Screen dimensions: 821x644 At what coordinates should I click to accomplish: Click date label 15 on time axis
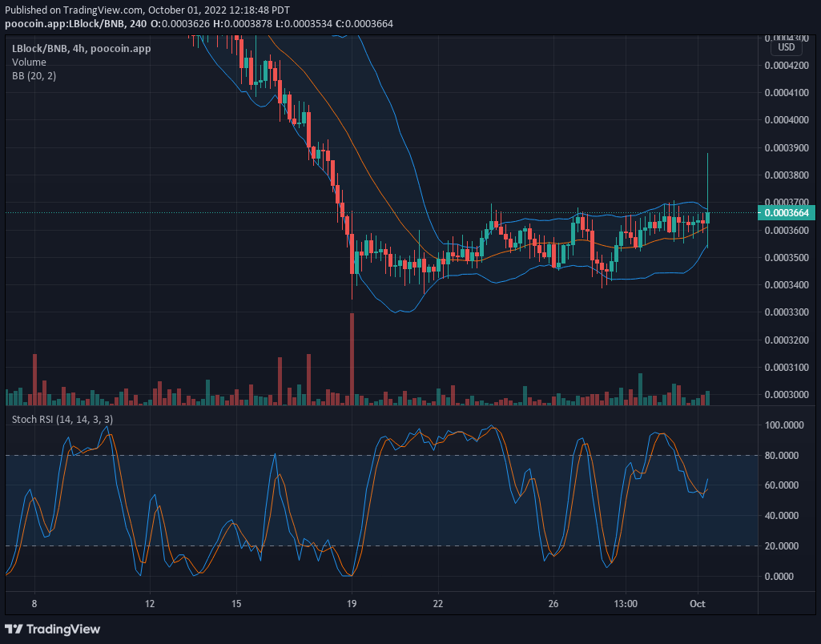[x=236, y=604]
